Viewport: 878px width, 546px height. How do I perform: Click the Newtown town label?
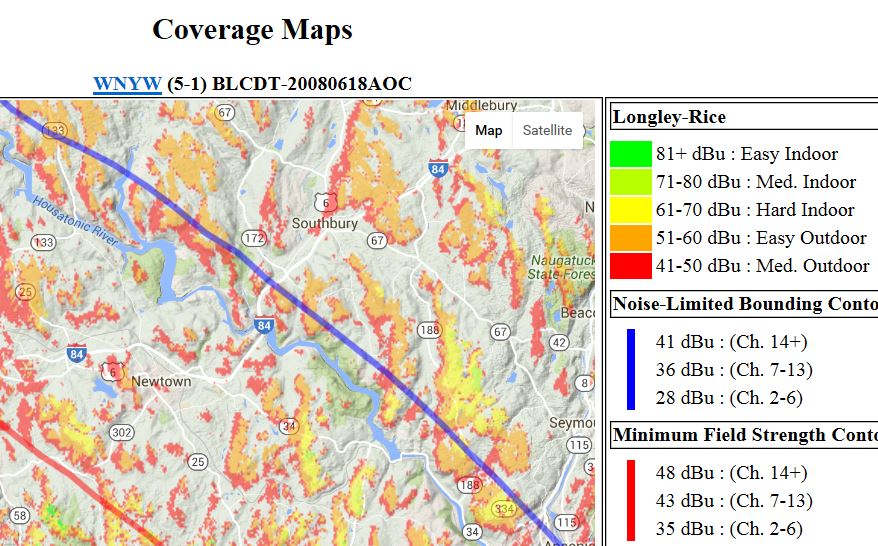click(x=161, y=382)
